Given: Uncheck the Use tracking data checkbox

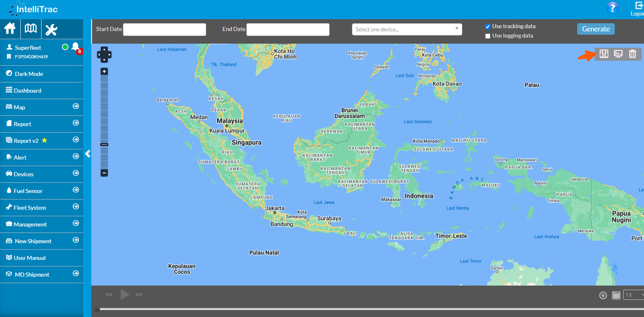Looking at the screenshot, I should coord(488,27).
